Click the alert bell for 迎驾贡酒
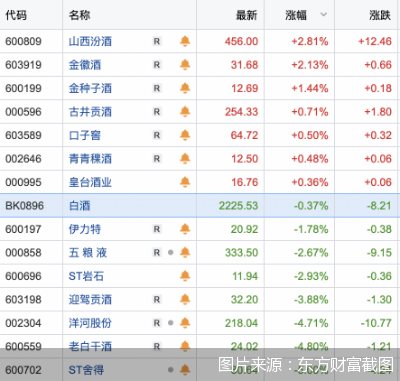Viewport: 400px width, 381px height. pos(185,300)
